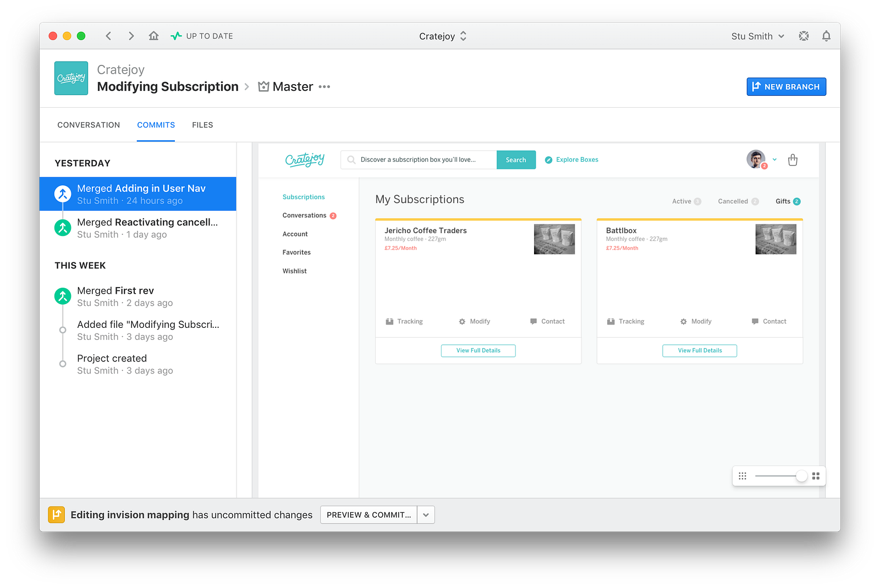Click the 'Battlbox' card title

(x=621, y=230)
